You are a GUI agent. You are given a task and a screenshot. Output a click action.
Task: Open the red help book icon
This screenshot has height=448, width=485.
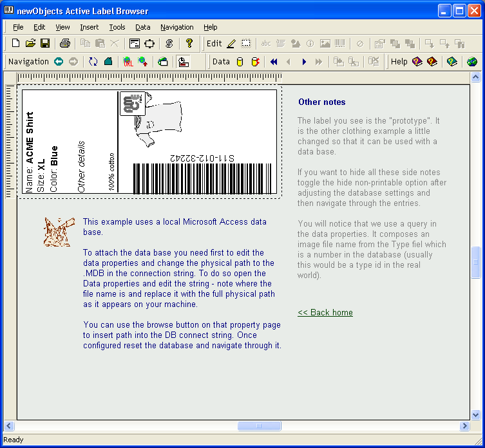(x=432, y=62)
